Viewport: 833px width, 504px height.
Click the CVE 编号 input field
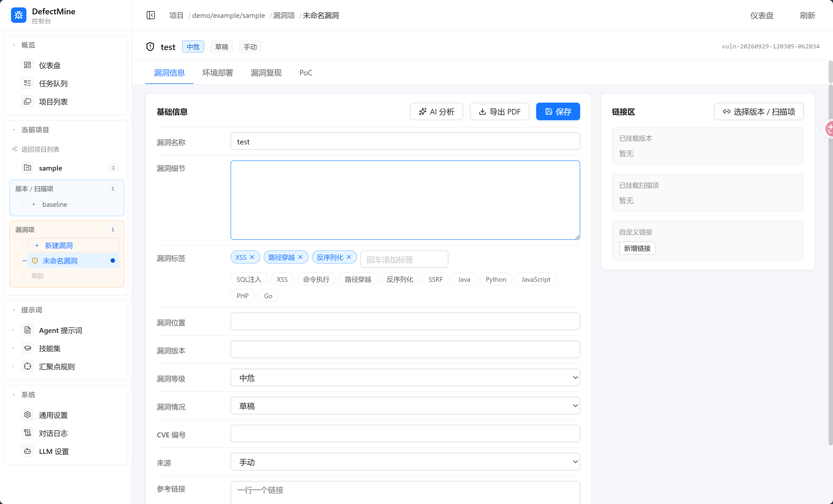coord(405,434)
